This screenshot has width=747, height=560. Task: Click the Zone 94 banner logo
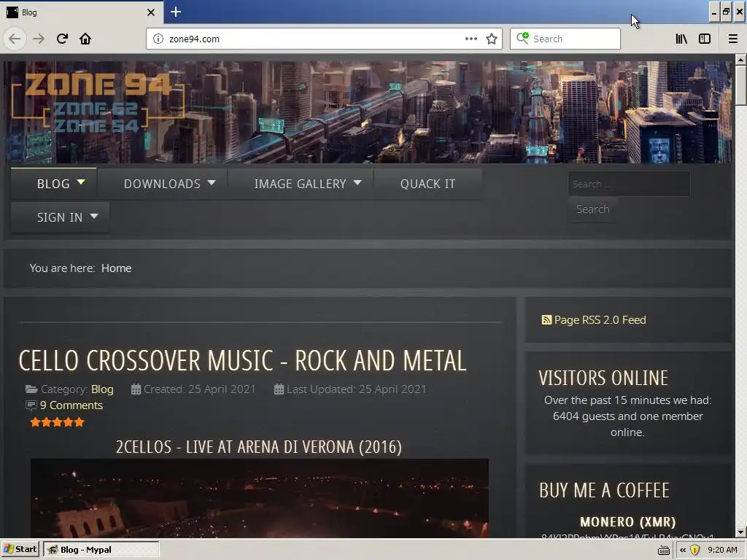pyautogui.click(x=98, y=102)
